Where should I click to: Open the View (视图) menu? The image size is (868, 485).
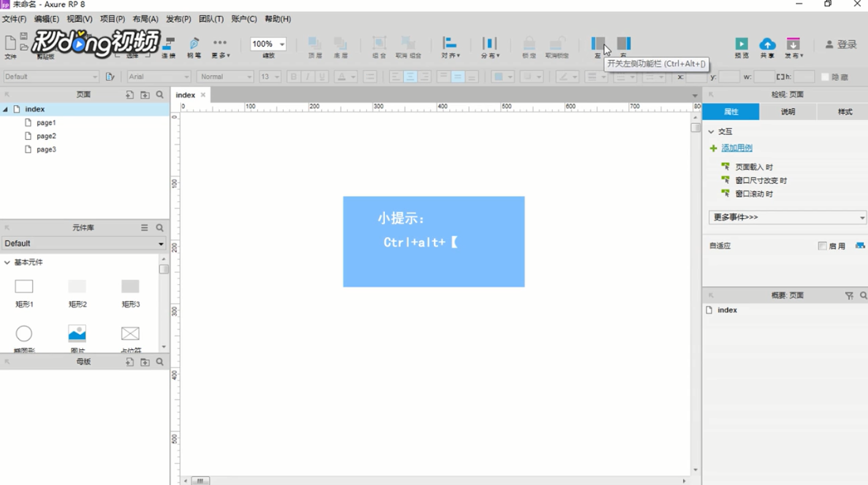(x=79, y=19)
